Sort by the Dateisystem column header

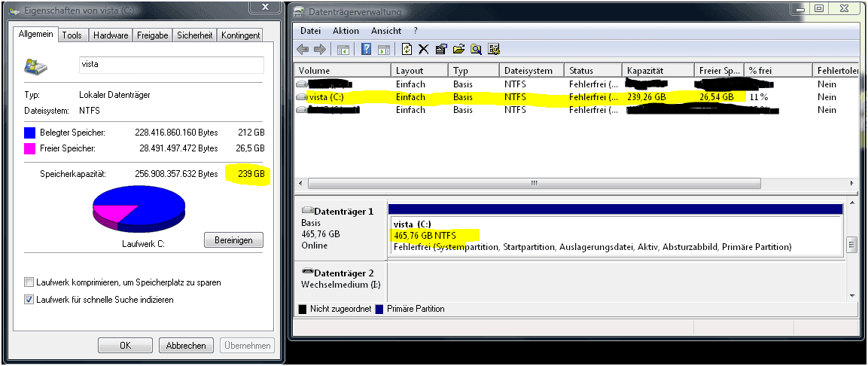(532, 70)
